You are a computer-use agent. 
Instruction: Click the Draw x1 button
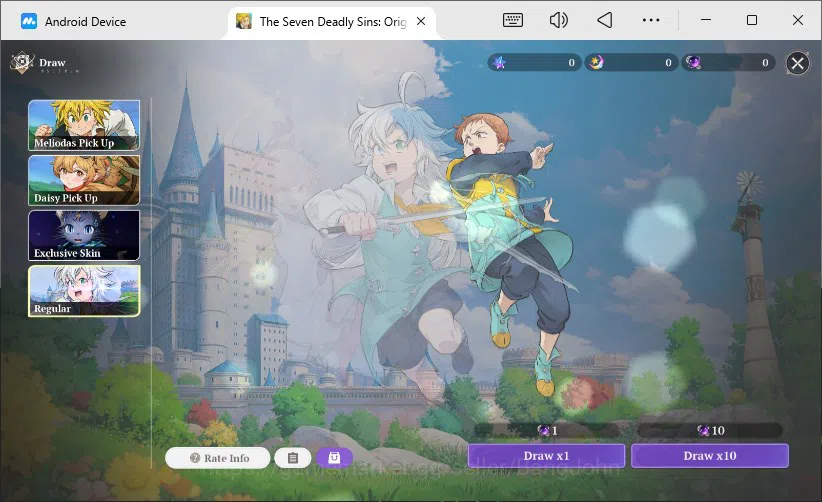(x=546, y=456)
